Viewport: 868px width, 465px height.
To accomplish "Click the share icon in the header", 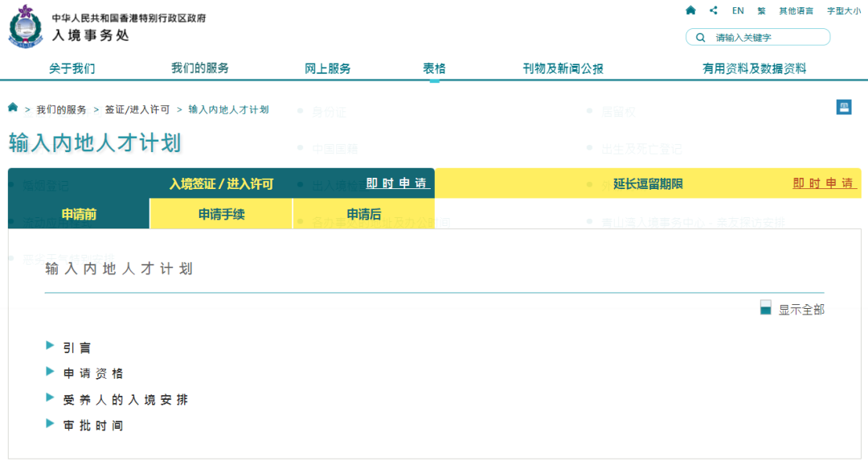I will point(714,10).
